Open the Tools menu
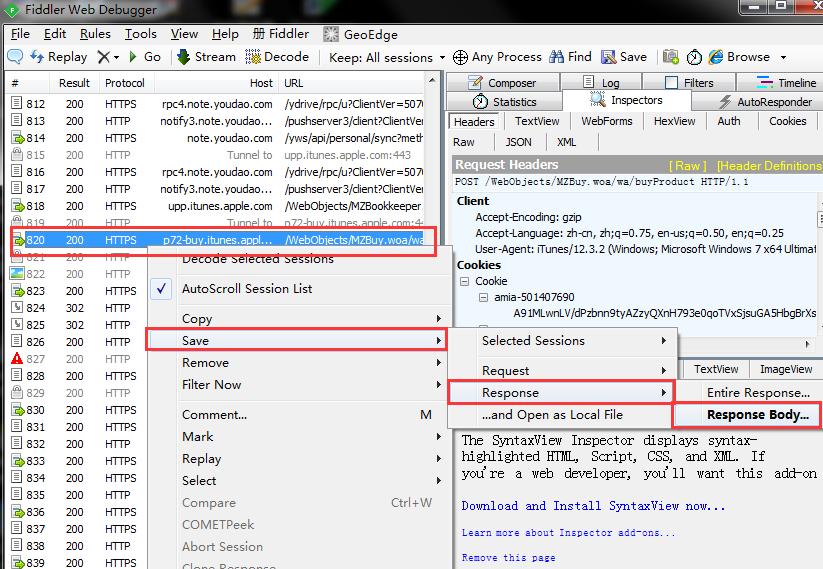This screenshot has height=569, width=823. click(x=141, y=34)
